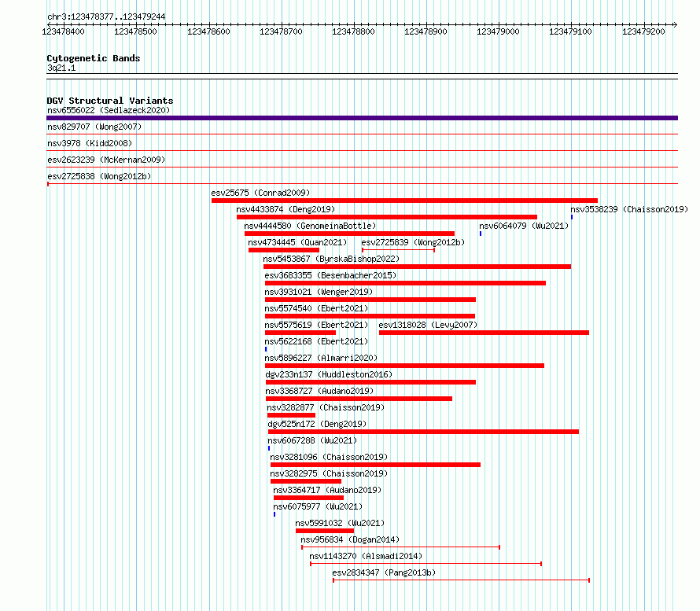Open nsv3282877 (Chaisson2019) label
700x611 pixels.
[326, 407]
